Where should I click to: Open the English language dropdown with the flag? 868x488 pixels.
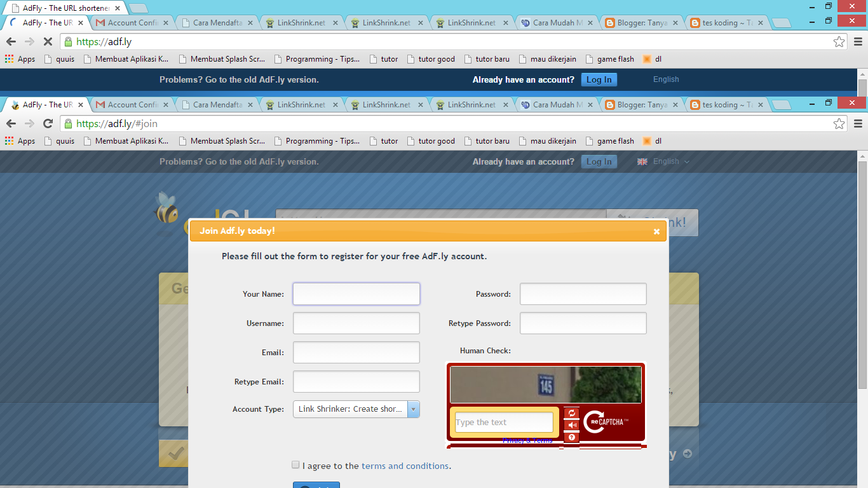tap(663, 161)
